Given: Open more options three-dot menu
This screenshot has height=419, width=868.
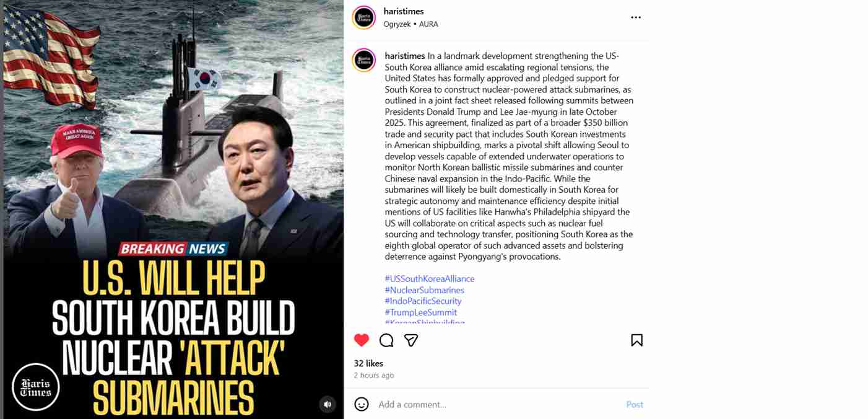Looking at the screenshot, I should (x=636, y=17).
